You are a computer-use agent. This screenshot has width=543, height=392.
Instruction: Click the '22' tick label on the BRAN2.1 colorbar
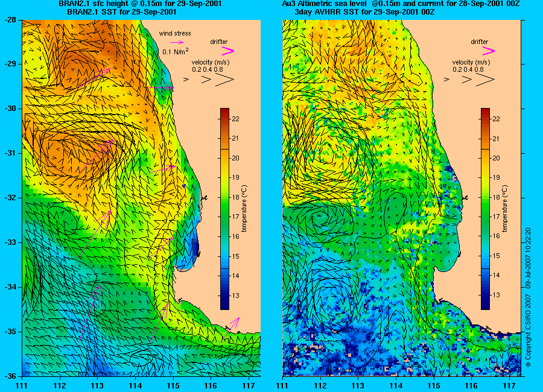pyautogui.click(x=236, y=119)
